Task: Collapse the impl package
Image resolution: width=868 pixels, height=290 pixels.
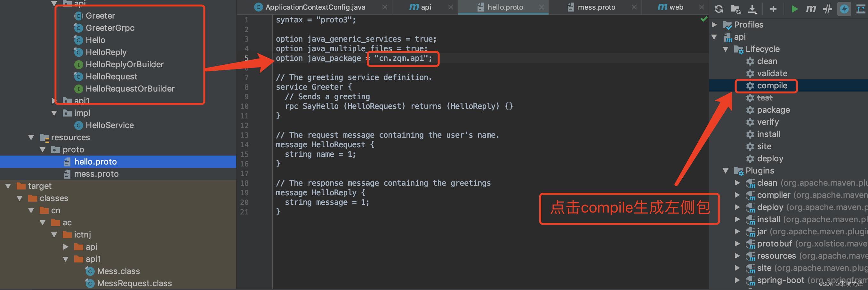Action: [x=54, y=113]
